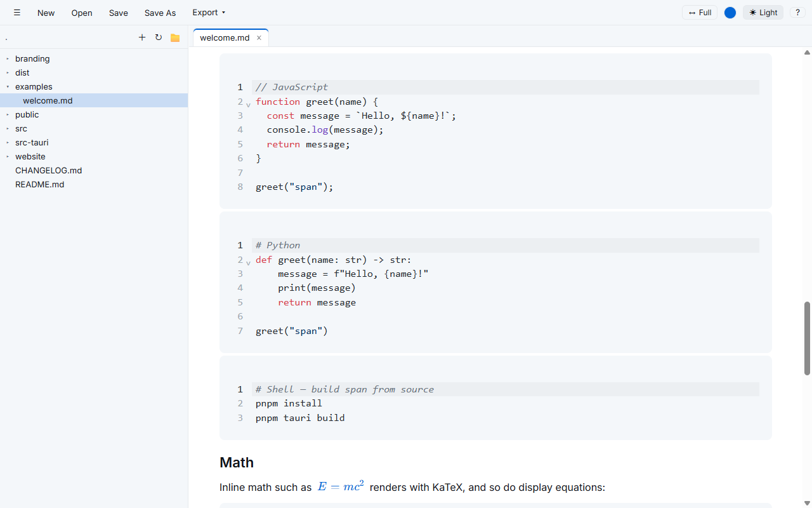
Task: Open the help question mark button
Action: tap(797, 13)
